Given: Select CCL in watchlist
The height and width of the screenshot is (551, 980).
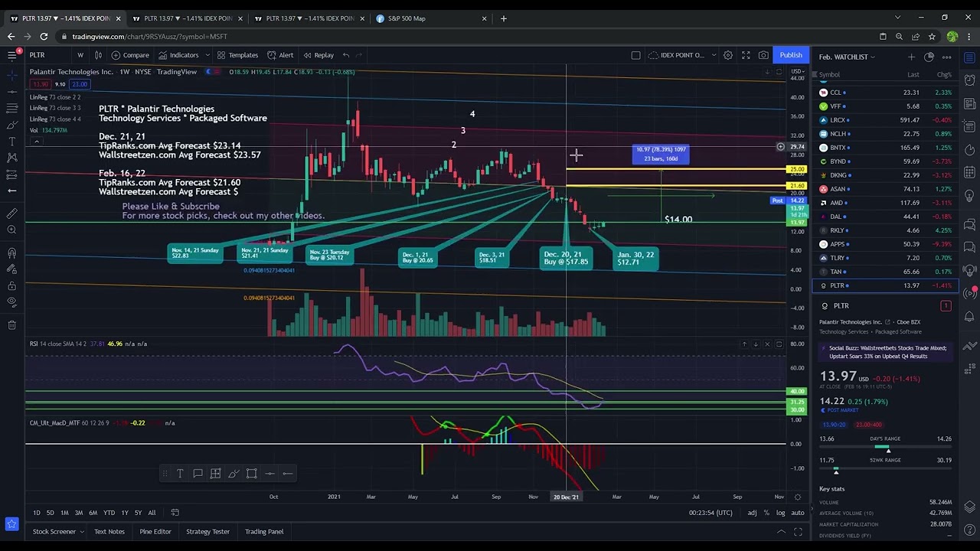Looking at the screenshot, I should [x=886, y=93].
